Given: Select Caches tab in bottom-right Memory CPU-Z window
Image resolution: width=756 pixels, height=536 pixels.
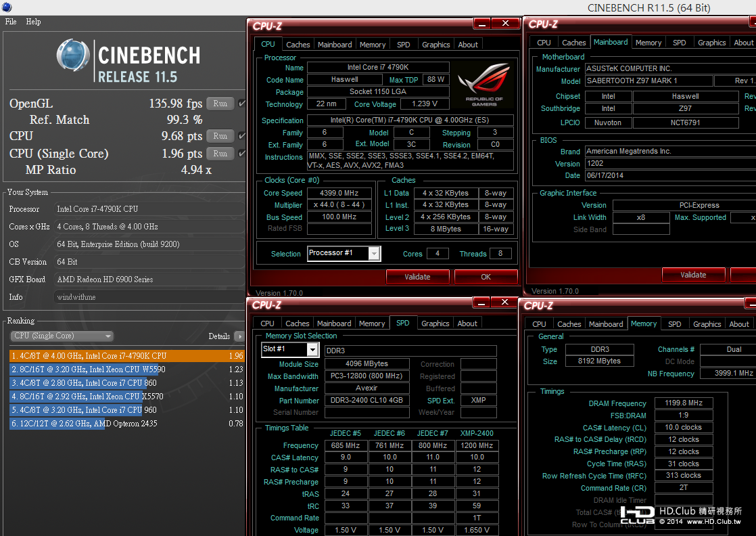Looking at the screenshot, I should (x=569, y=324).
